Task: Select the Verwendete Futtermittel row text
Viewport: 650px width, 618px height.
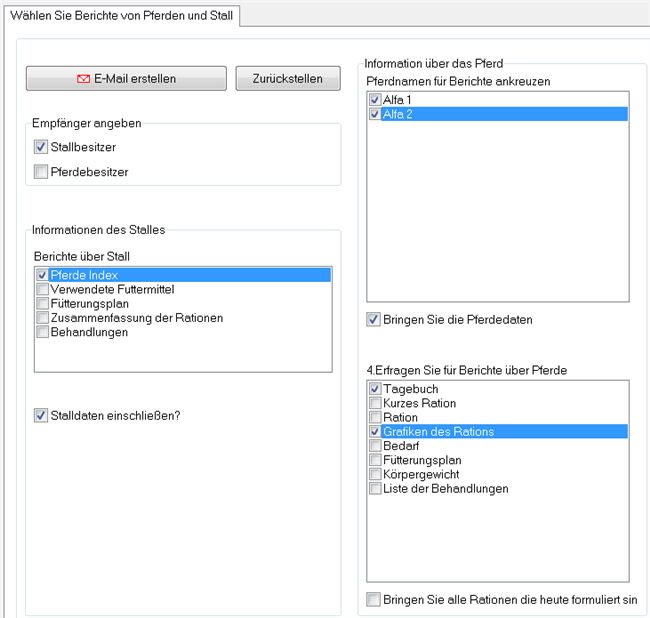Action: pos(112,289)
